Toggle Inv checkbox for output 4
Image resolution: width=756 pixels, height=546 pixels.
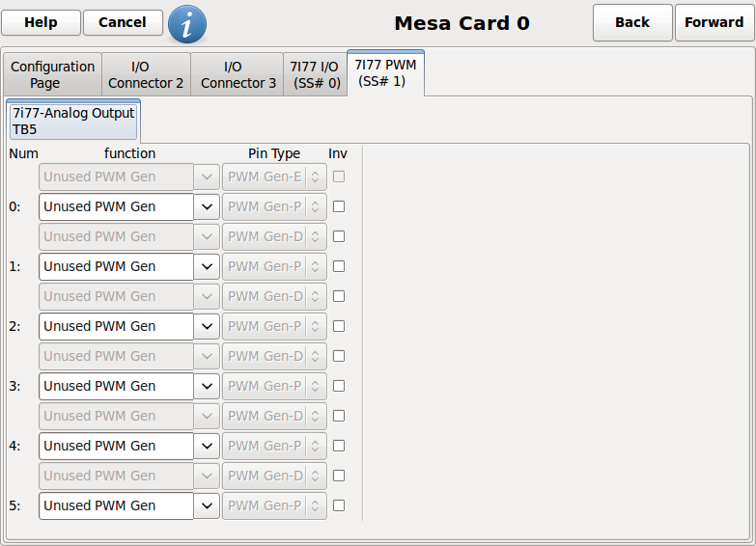click(339, 446)
